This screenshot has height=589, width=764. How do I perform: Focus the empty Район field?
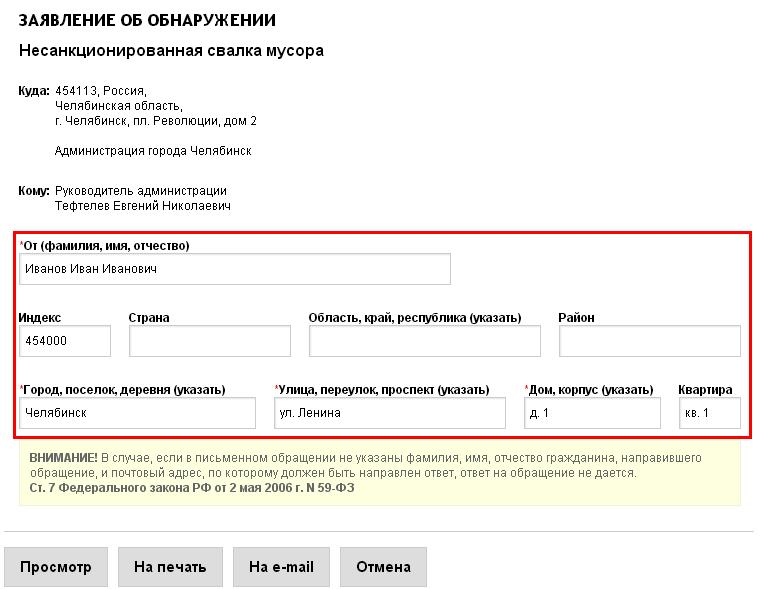point(649,341)
